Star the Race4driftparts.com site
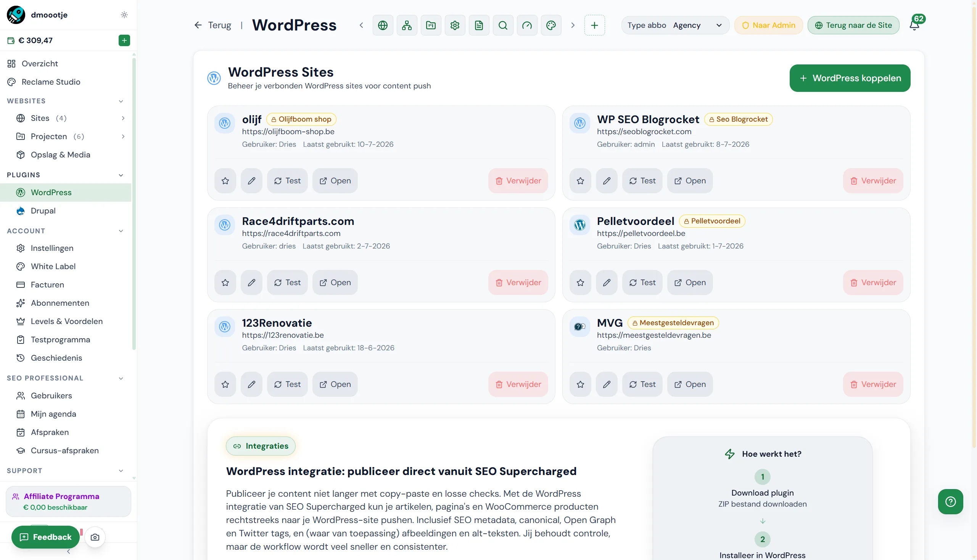This screenshot has height=560, width=977. (225, 283)
